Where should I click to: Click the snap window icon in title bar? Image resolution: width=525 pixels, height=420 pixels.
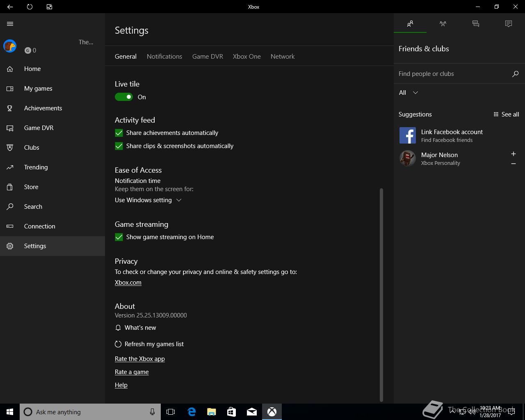coord(49,7)
